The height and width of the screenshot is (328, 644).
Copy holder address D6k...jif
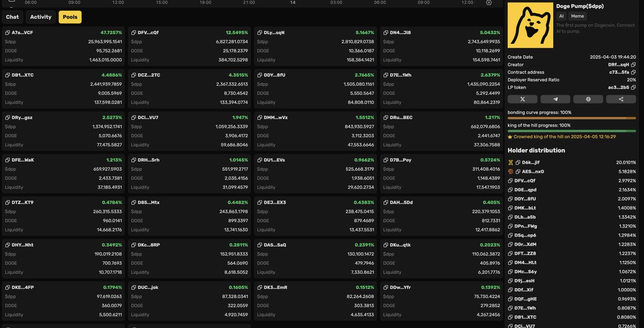[x=518, y=162]
